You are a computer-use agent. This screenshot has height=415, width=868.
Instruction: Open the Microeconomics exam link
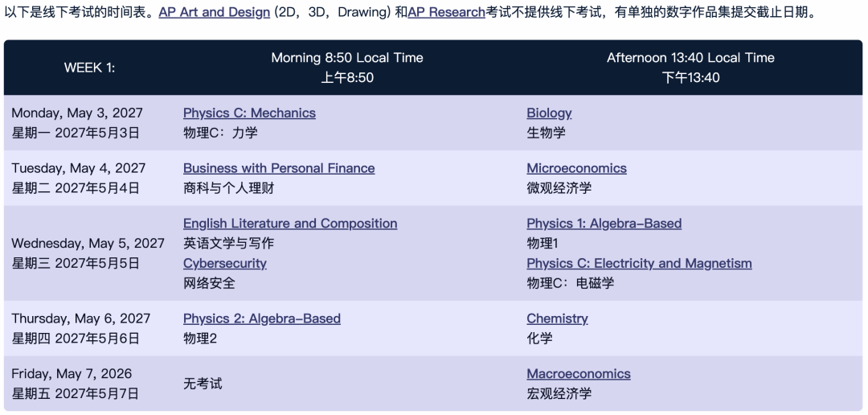pos(577,168)
